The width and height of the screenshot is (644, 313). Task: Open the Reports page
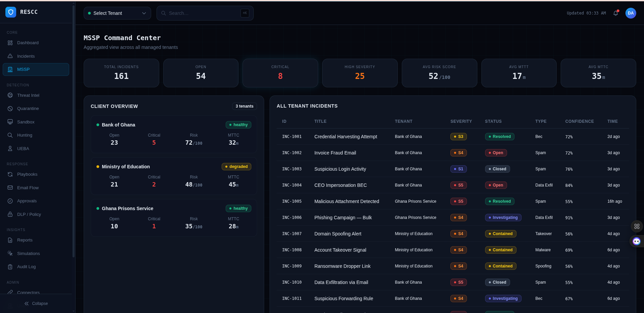pos(24,240)
